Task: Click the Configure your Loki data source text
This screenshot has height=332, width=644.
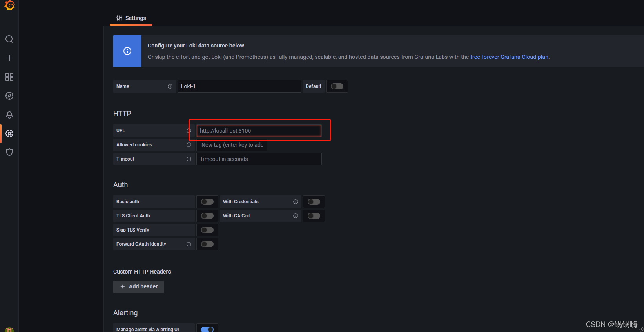Action: coord(196,46)
